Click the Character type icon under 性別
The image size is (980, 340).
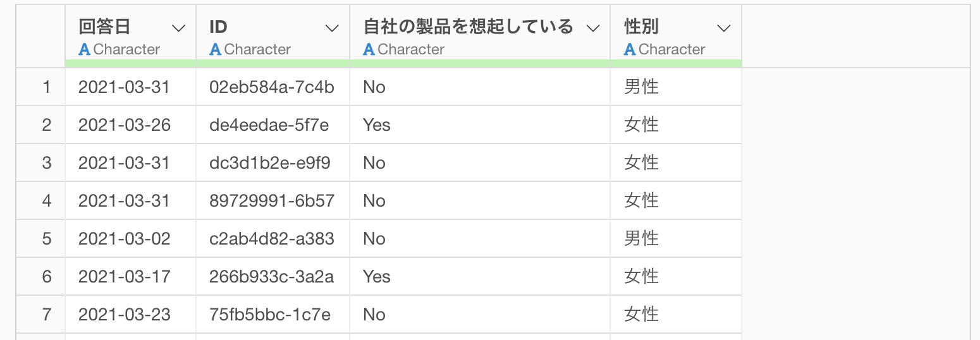point(630,49)
